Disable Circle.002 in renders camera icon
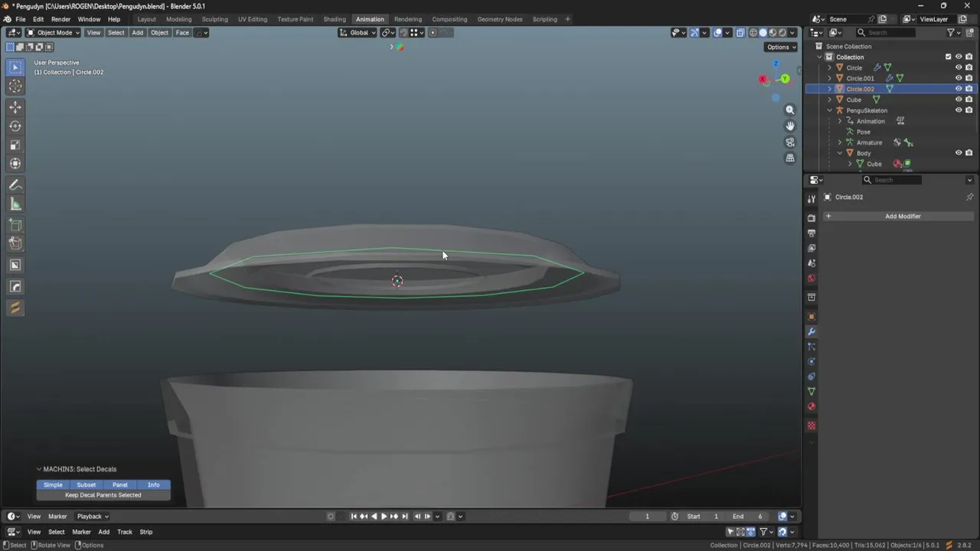The width and height of the screenshot is (980, 551). pos(969,89)
